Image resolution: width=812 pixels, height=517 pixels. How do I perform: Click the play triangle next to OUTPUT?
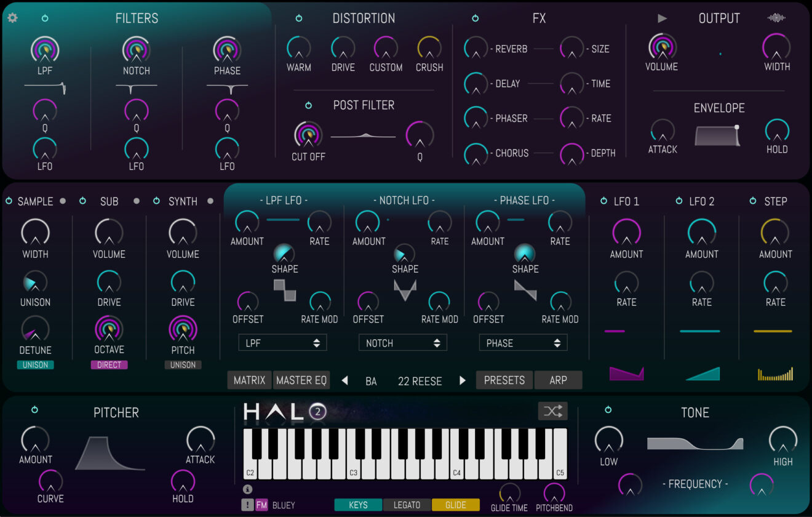[663, 18]
